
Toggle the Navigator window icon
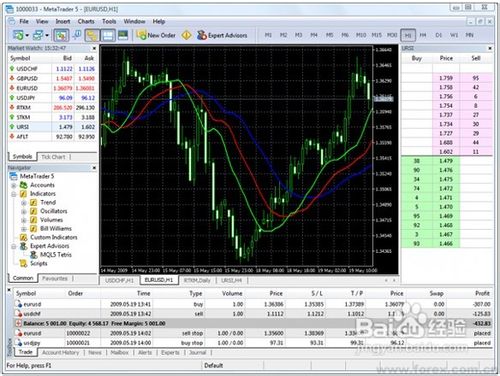point(92,35)
